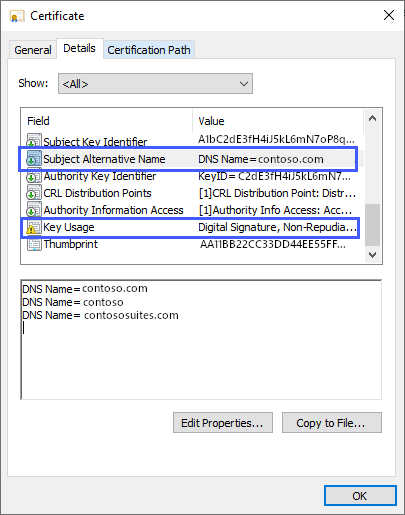Switch to the General tab
This screenshot has height=515, width=405.
tap(33, 50)
